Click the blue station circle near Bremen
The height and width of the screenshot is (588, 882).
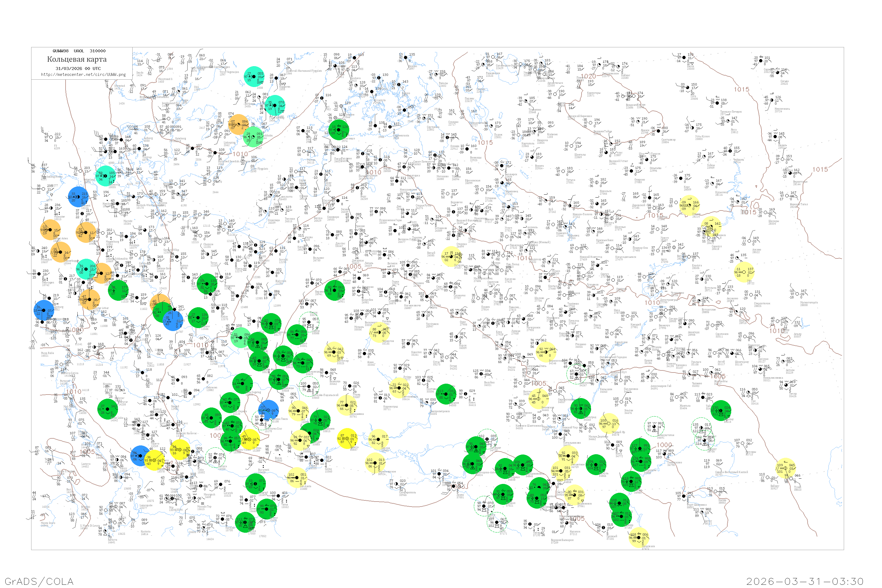78,196
